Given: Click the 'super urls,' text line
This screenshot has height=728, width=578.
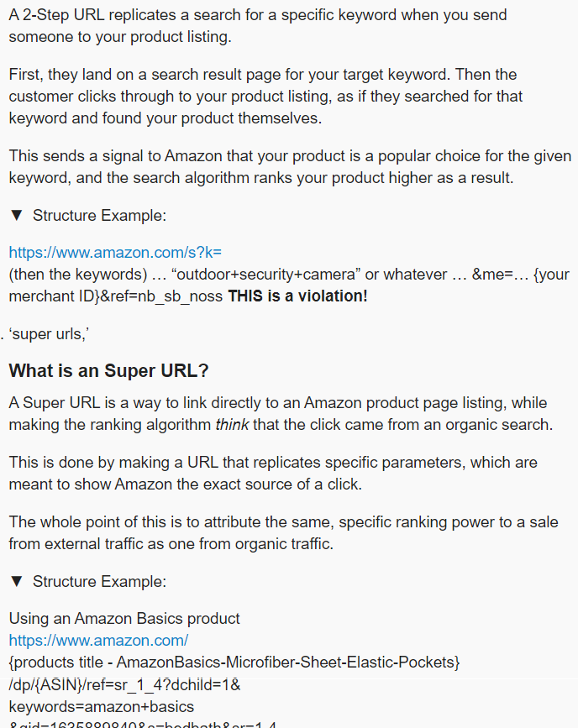Looking at the screenshot, I should 49,334.
